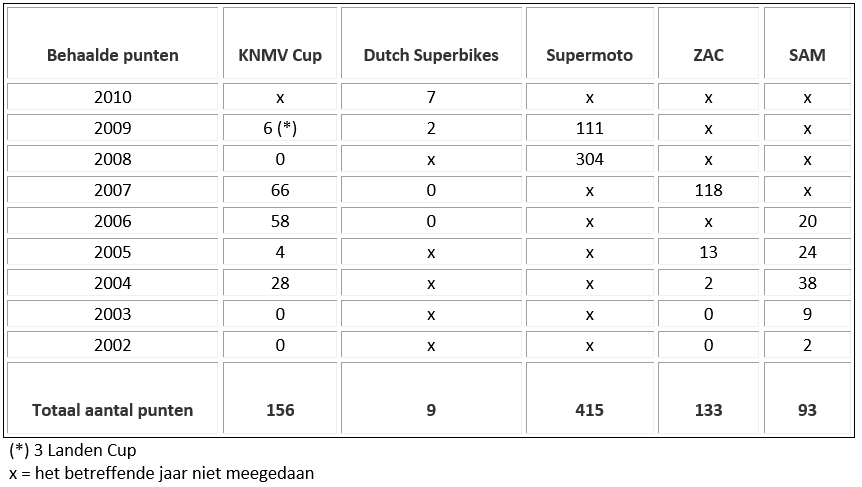Click the Supermoto column header
Image resolution: width=862 pixels, height=487 pixels.
point(589,43)
